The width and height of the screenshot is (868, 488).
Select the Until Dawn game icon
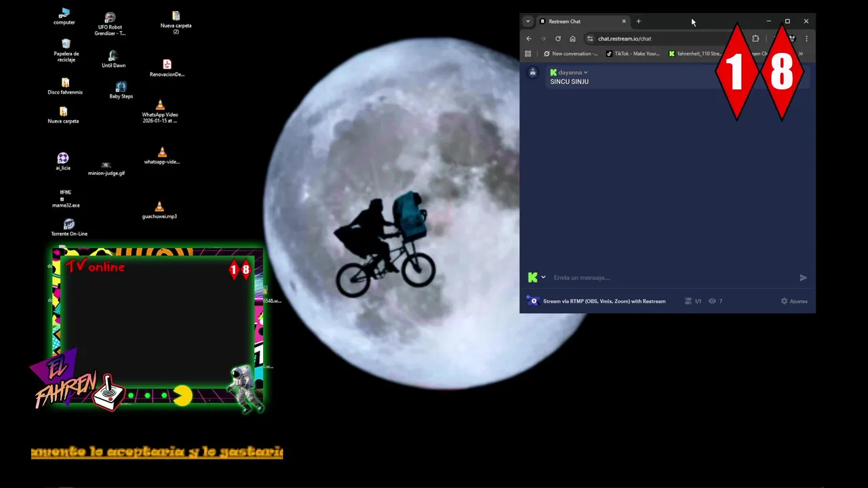[113, 60]
